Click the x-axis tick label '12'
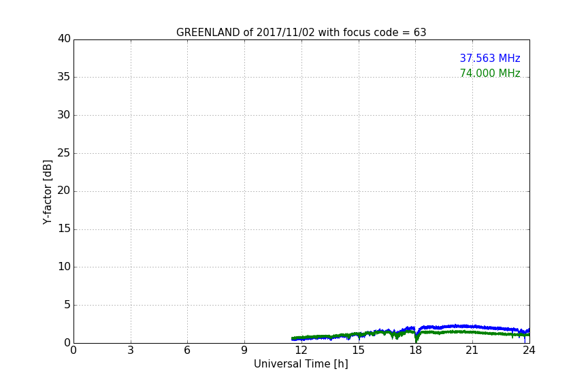Viewport: 588px width, 392px height. coord(301,350)
